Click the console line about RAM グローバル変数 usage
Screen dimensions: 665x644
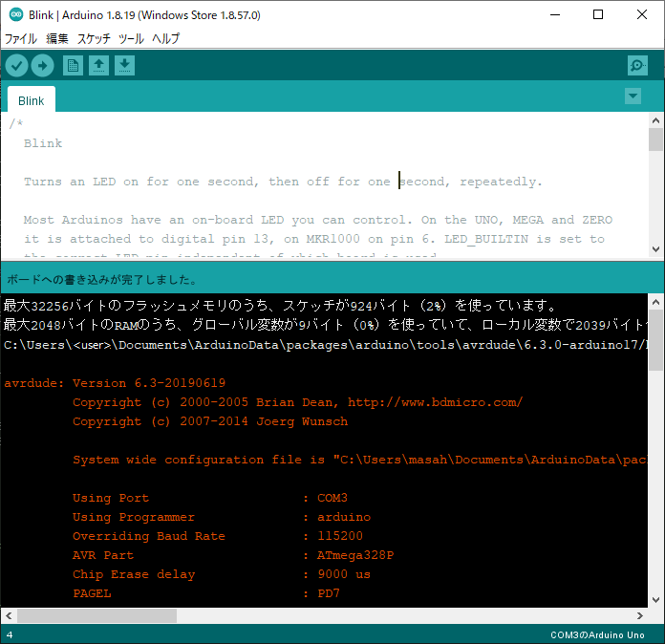[x=325, y=325]
